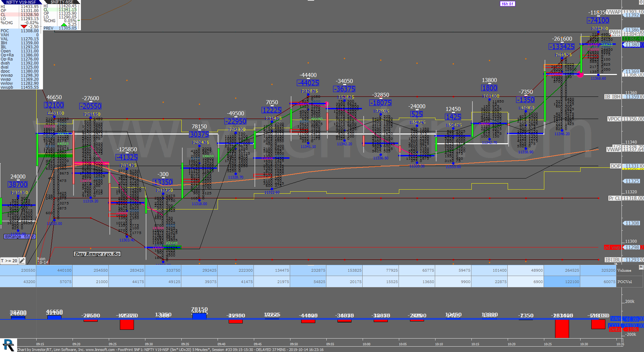This screenshot has height=352, width=644.
Task: Click the pink circle marker on the chart
Action: tap(580, 74)
